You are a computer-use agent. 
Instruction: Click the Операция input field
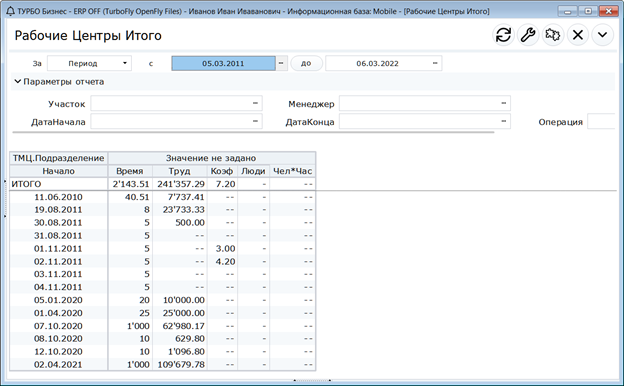pos(602,121)
